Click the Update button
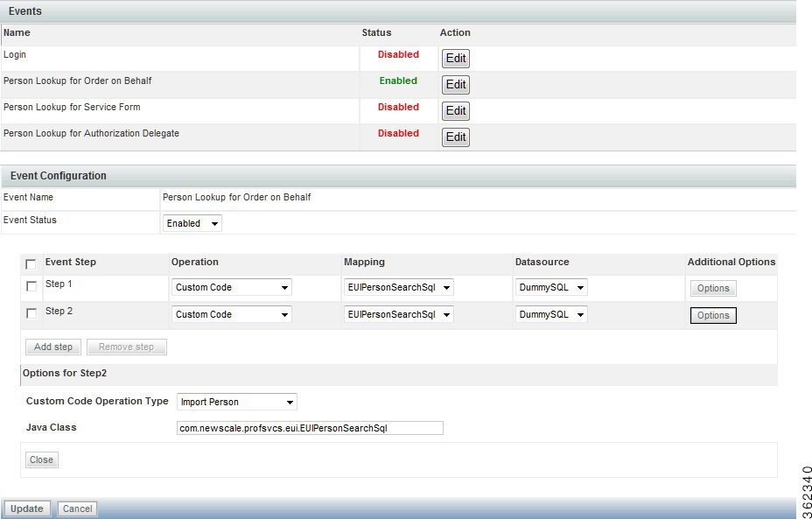 [26, 508]
